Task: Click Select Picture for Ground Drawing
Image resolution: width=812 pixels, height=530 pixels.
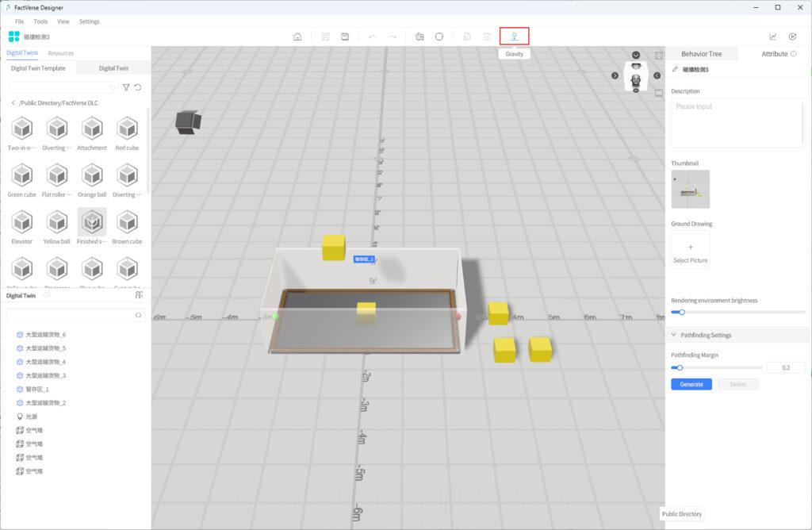Action: tap(691, 250)
